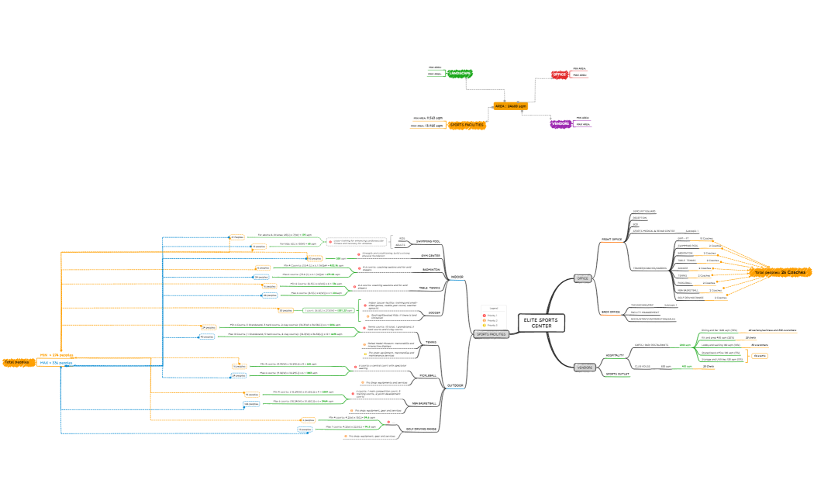814x504 pixels.
Task: Click the Total peoples: 26 Coaches label
Action: click(780, 272)
